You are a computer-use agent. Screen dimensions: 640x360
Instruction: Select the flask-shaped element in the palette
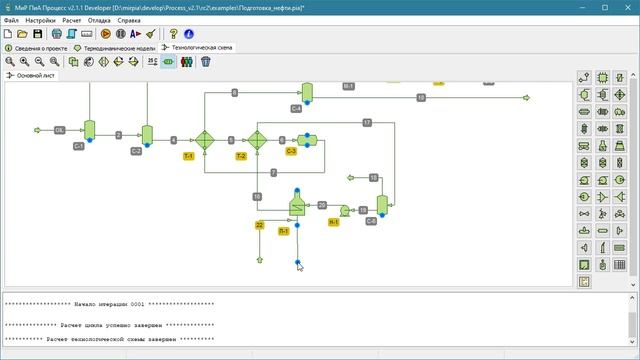[602, 146]
